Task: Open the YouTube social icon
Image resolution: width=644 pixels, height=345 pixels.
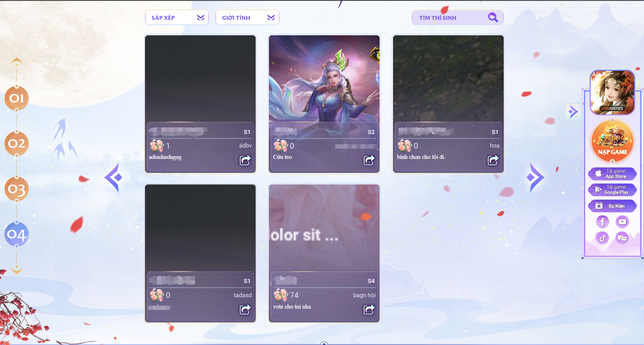Action: point(622,222)
